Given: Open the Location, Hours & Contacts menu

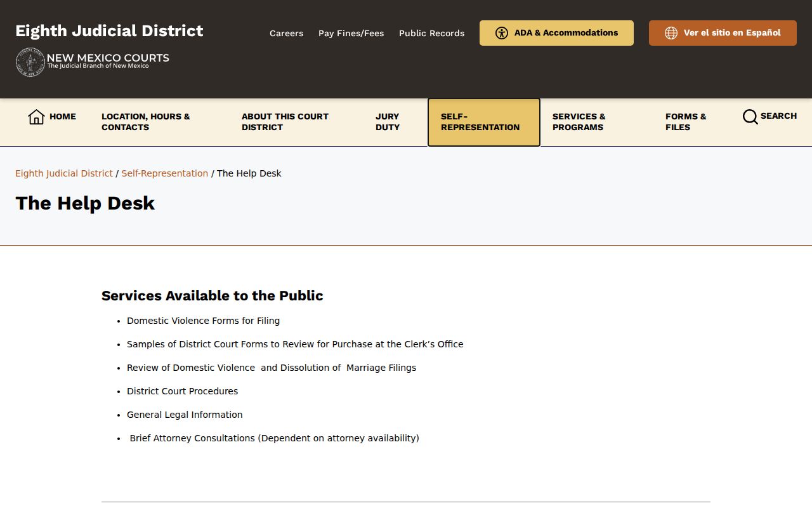Looking at the screenshot, I should [x=146, y=122].
